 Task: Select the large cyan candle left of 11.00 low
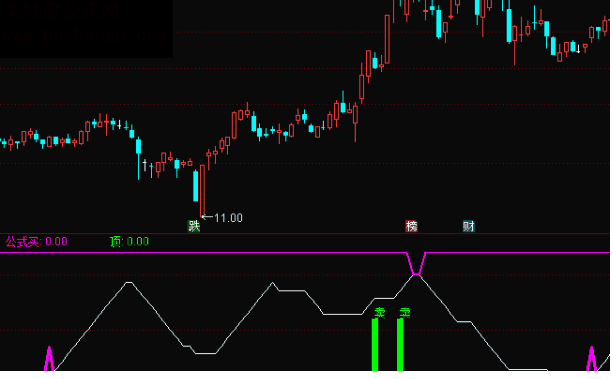(x=196, y=186)
